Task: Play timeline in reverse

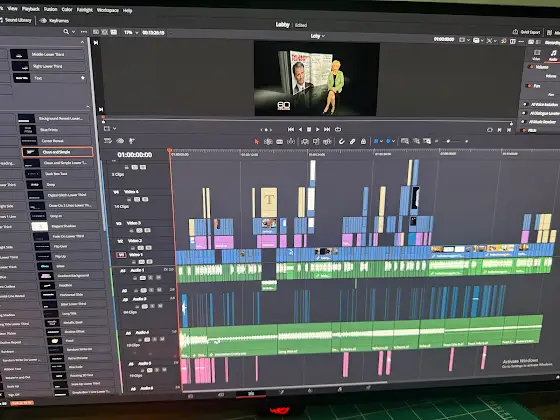Action: point(300,129)
